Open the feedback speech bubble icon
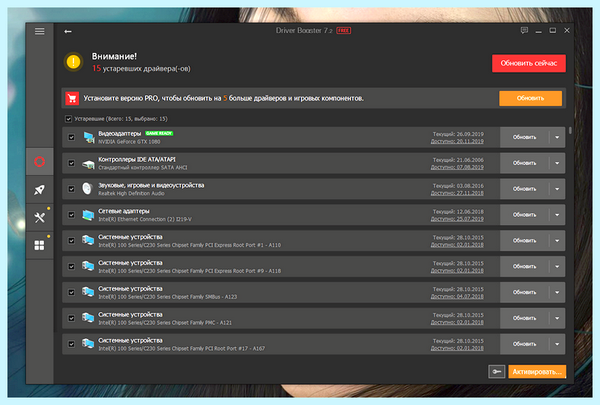The height and width of the screenshot is (405, 600). click(524, 31)
